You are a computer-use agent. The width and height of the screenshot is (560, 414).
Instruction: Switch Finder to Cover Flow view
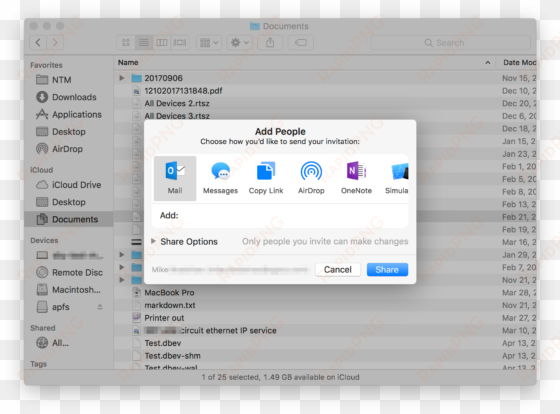[x=180, y=43]
